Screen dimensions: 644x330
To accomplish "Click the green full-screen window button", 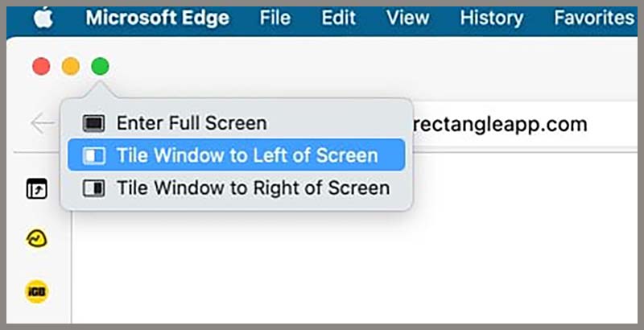I will point(100,67).
